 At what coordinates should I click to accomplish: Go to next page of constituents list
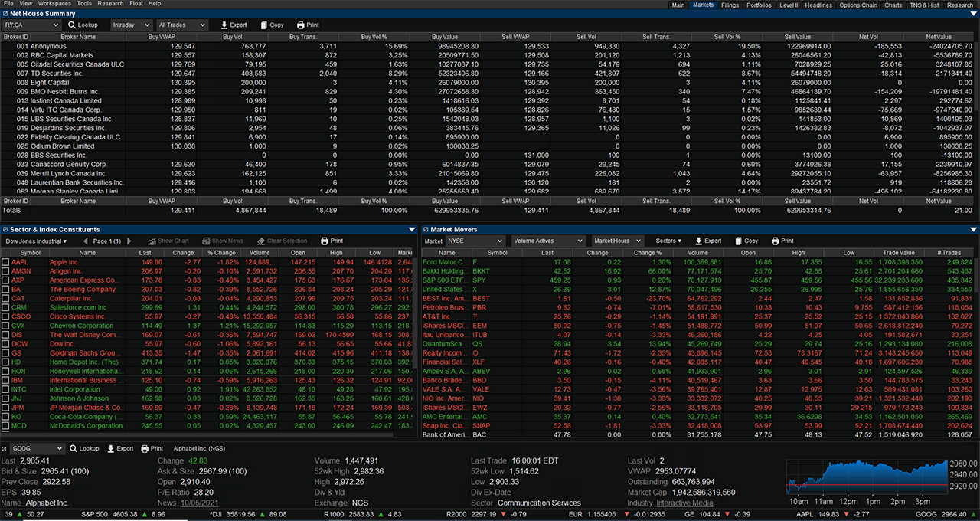click(129, 241)
